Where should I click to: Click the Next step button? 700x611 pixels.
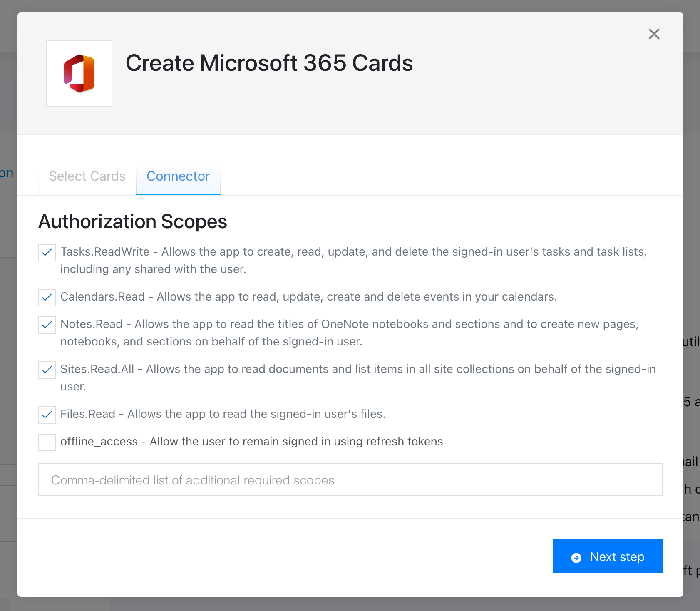(x=607, y=556)
